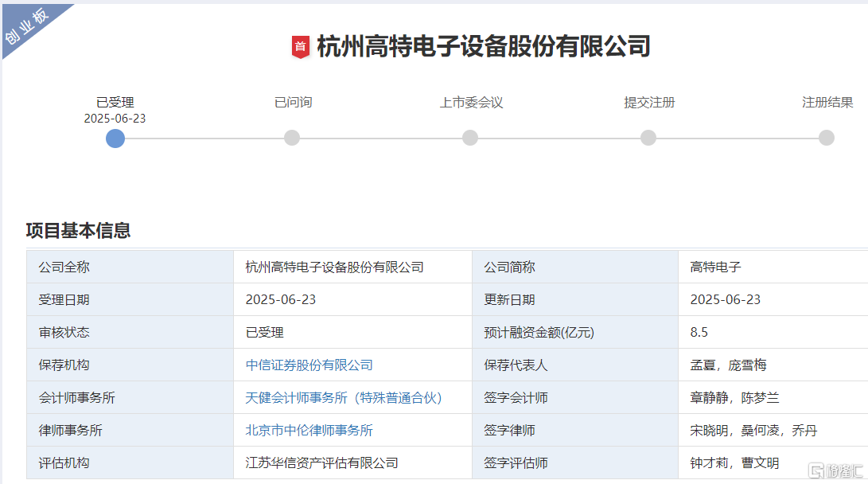Click the 章静静，陈梦兰 value cell

(x=773, y=397)
